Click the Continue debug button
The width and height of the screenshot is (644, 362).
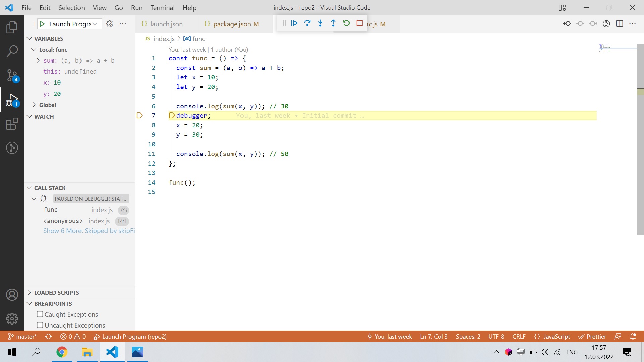point(294,23)
